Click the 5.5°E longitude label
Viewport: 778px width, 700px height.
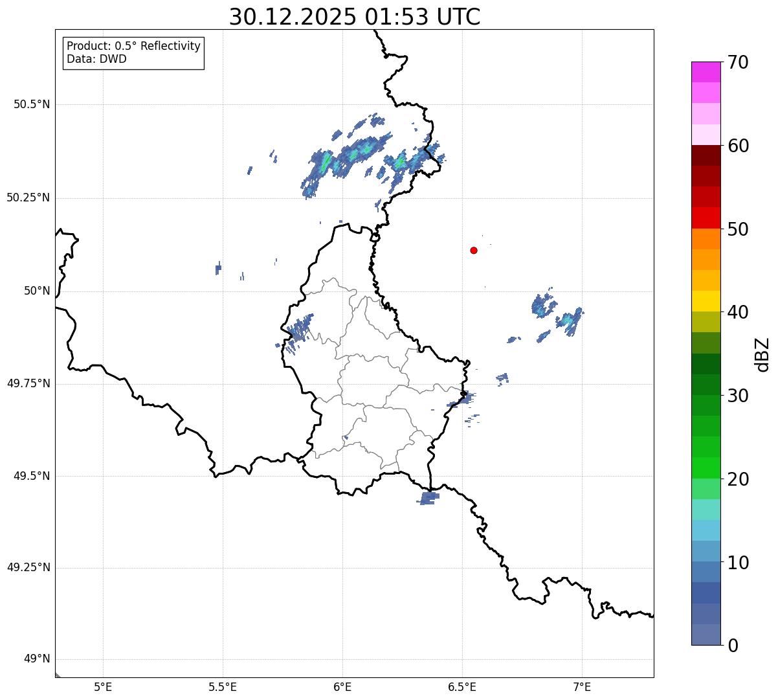(x=223, y=687)
